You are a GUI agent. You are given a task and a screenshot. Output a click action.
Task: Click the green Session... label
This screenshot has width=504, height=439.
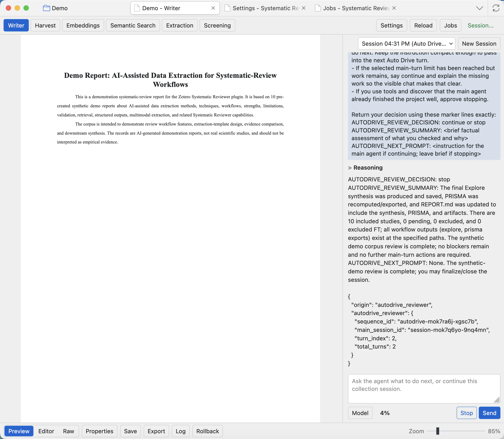click(x=481, y=25)
